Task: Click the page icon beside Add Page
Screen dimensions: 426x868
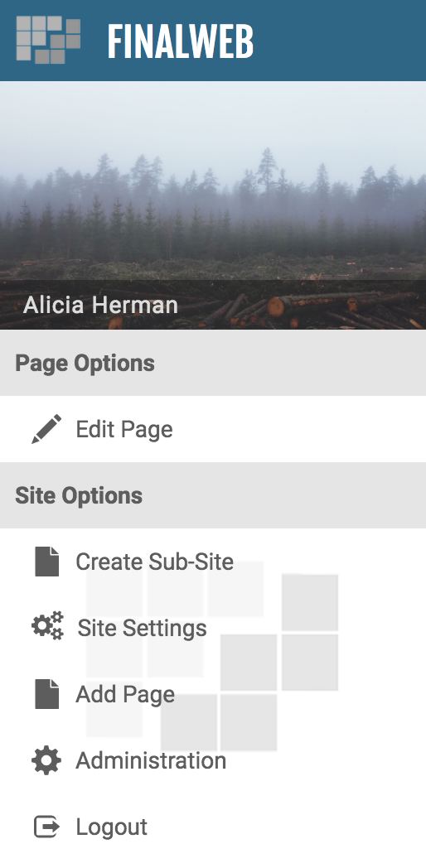Action: pos(46,694)
